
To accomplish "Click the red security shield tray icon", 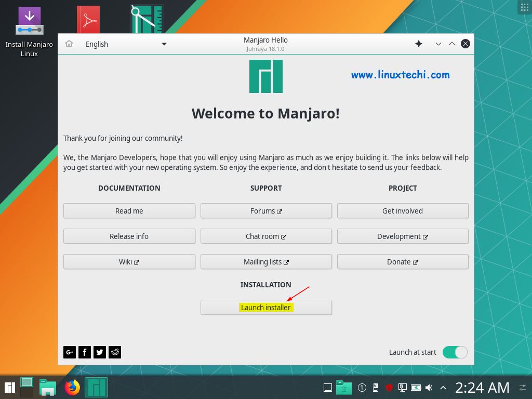I will pyautogui.click(x=388, y=388).
